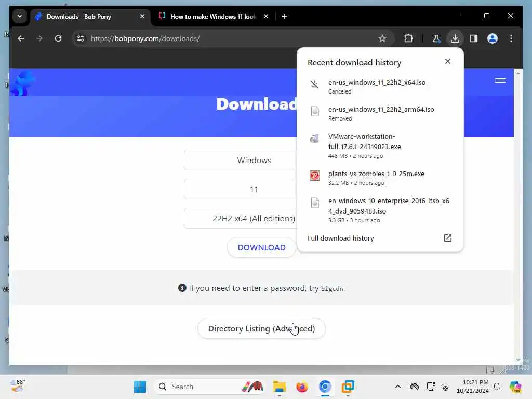Open the taskbar clock 10:21 PM
The height and width of the screenshot is (399, 532).
[x=473, y=387]
